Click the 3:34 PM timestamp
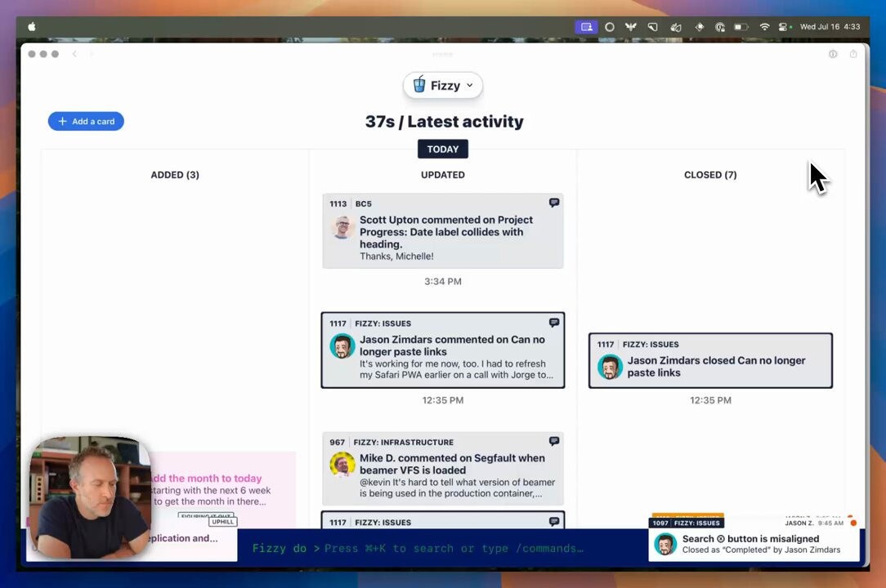This screenshot has width=886, height=588. coord(443,281)
